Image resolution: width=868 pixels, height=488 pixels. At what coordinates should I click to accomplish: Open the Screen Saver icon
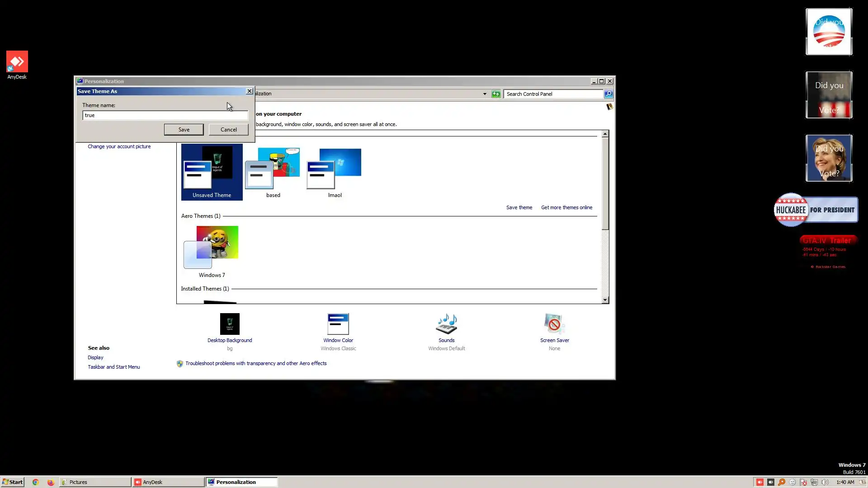pyautogui.click(x=554, y=324)
